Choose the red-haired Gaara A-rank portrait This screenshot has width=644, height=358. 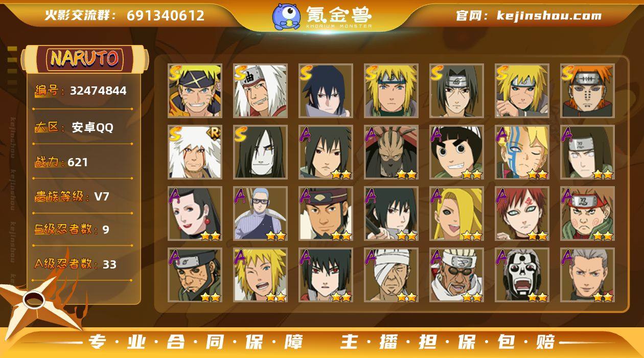[522, 213]
